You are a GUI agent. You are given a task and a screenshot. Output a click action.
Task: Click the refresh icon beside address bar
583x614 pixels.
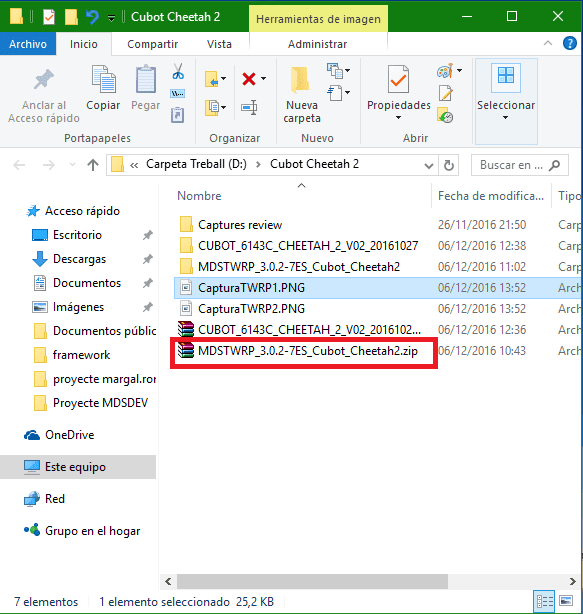[x=449, y=165]
